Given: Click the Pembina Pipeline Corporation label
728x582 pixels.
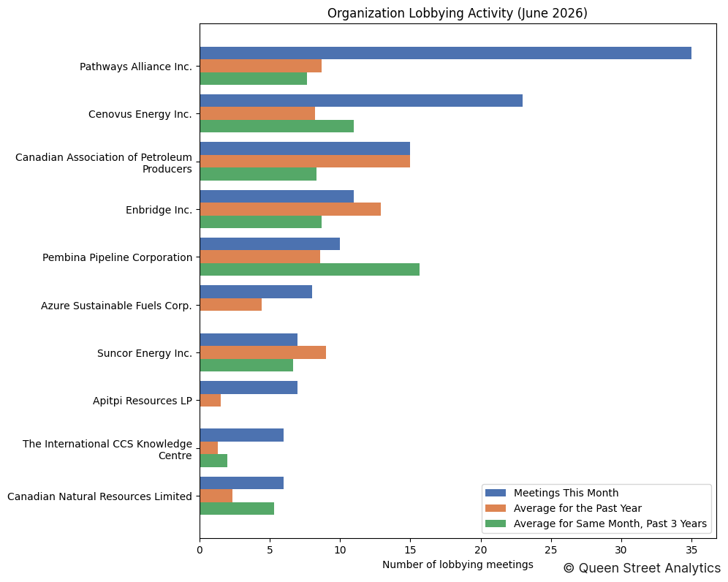Looking at the screenshot, I should (x=117, y=257).
